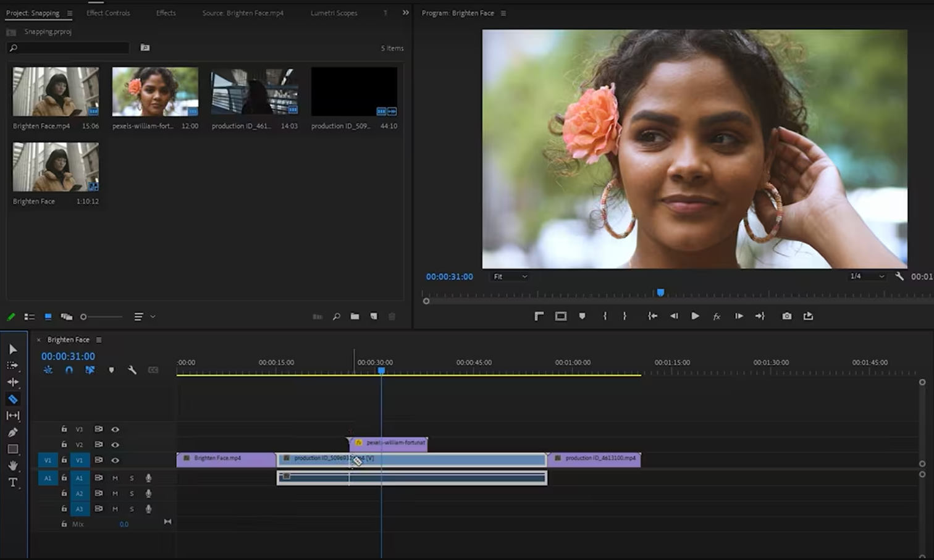Open the Fit zoom level dropdown
Screen dimensions: 934x560
pyautogui.click(x=510, y=277)
